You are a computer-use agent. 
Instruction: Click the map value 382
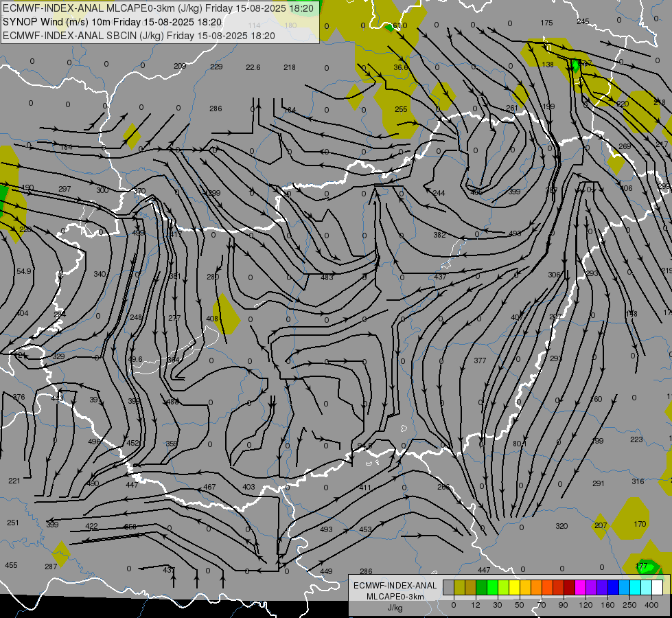(439, 235)
